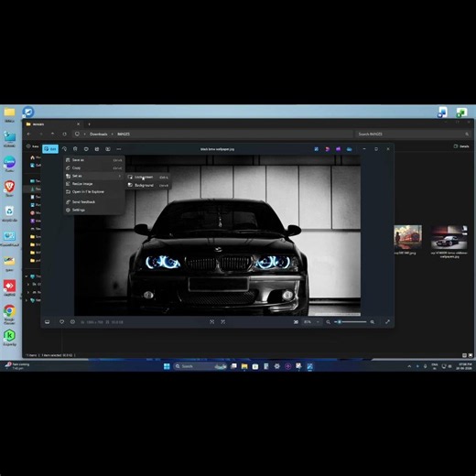
Task: Click the taskbar clock and date
Action: 464,366
